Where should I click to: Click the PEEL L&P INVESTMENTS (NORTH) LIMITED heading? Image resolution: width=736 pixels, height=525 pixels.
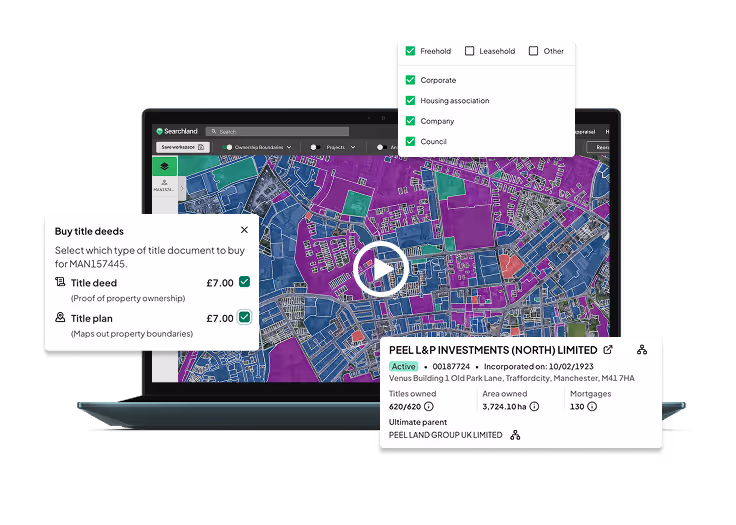click(x=493, y=350)
